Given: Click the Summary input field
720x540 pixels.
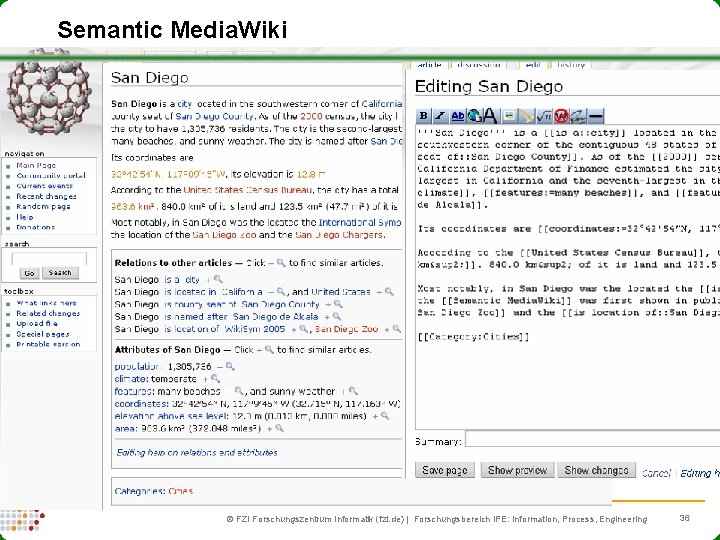Looking at the screenshot, I should (x=592, y=439).
